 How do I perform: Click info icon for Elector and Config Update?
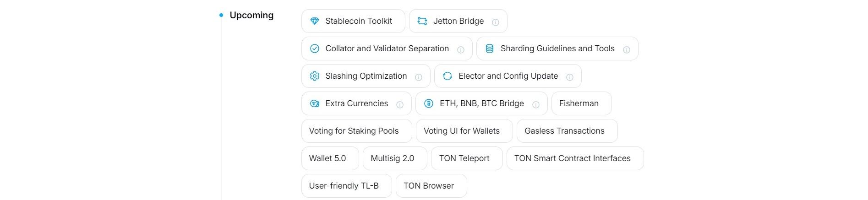coord(570,77)
